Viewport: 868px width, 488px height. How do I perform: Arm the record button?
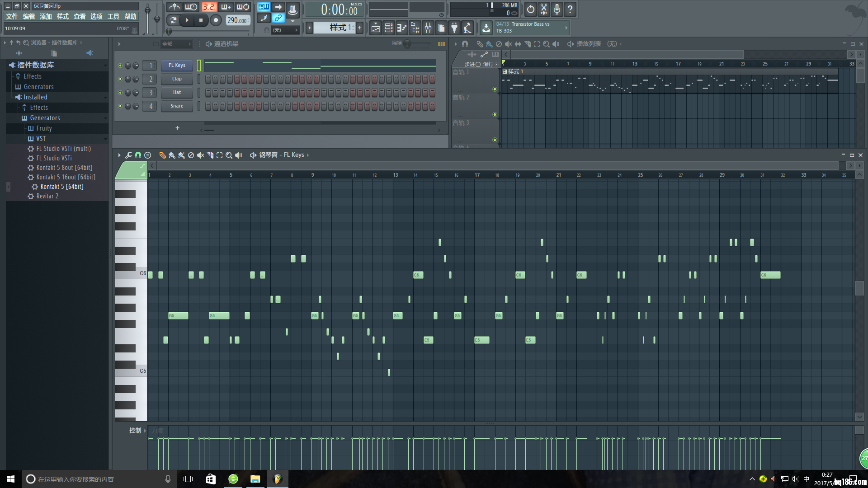(216, 20)
